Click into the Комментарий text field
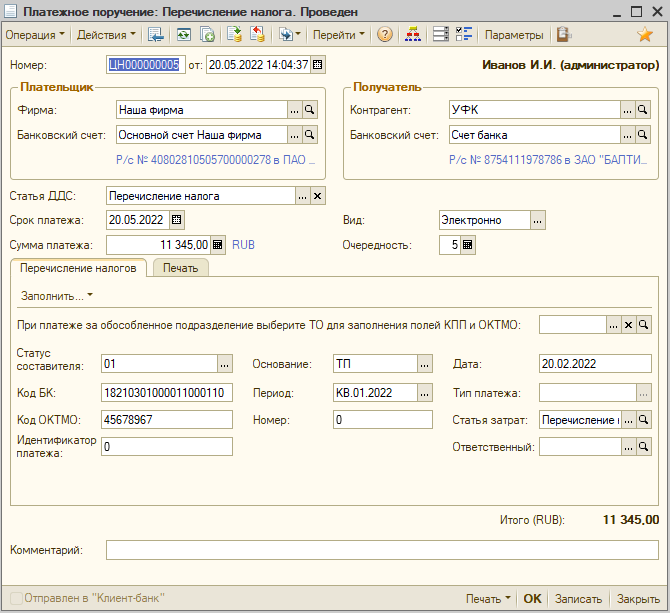This screenshot has width=670, height=613. (x=380, y=549)
